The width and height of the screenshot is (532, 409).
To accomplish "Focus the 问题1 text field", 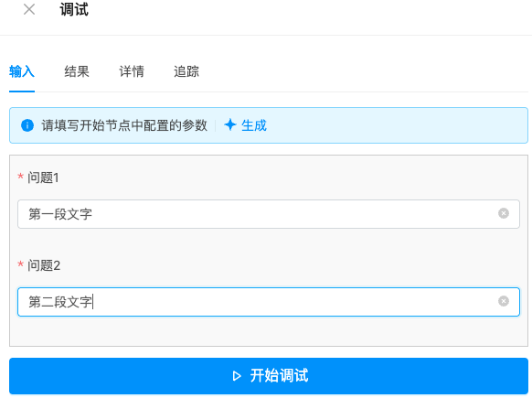I will [x=269, y=214].
